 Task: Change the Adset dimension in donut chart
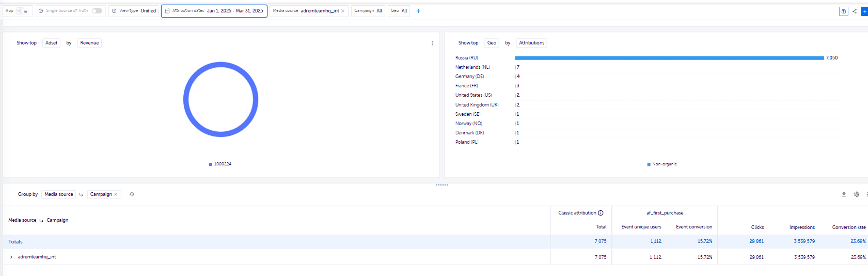[x=52, y=43]
